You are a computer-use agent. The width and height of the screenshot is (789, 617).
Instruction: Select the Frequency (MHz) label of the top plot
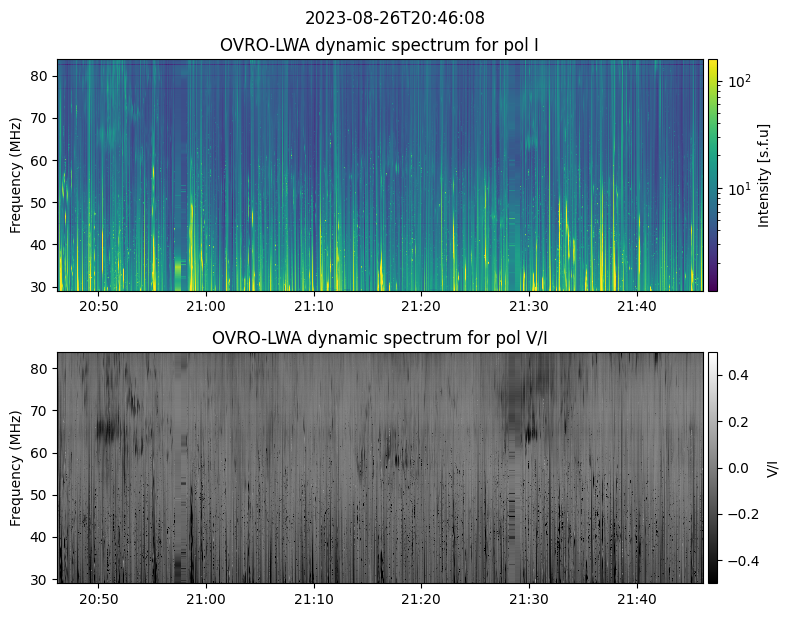(16, 175)
